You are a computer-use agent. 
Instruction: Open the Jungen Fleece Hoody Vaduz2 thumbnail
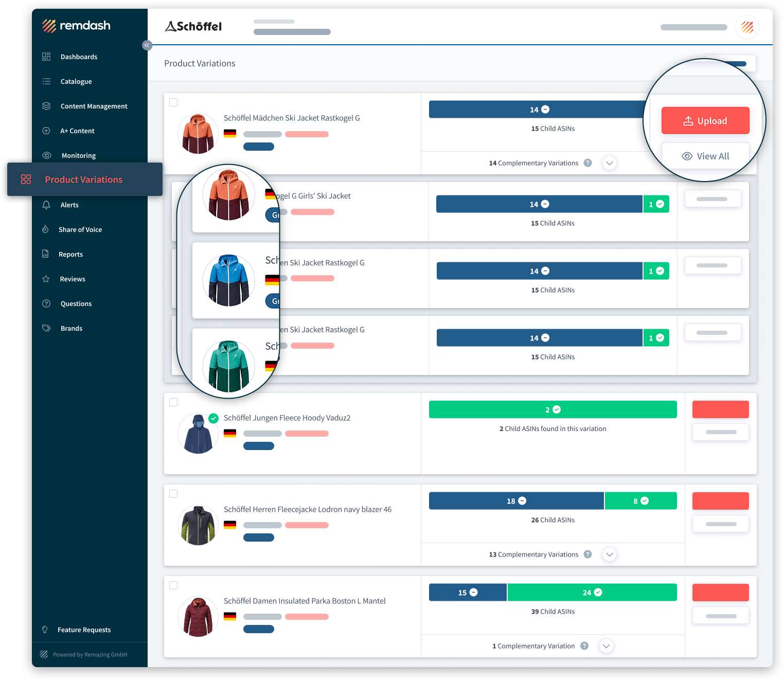click(x=198, y=434)
